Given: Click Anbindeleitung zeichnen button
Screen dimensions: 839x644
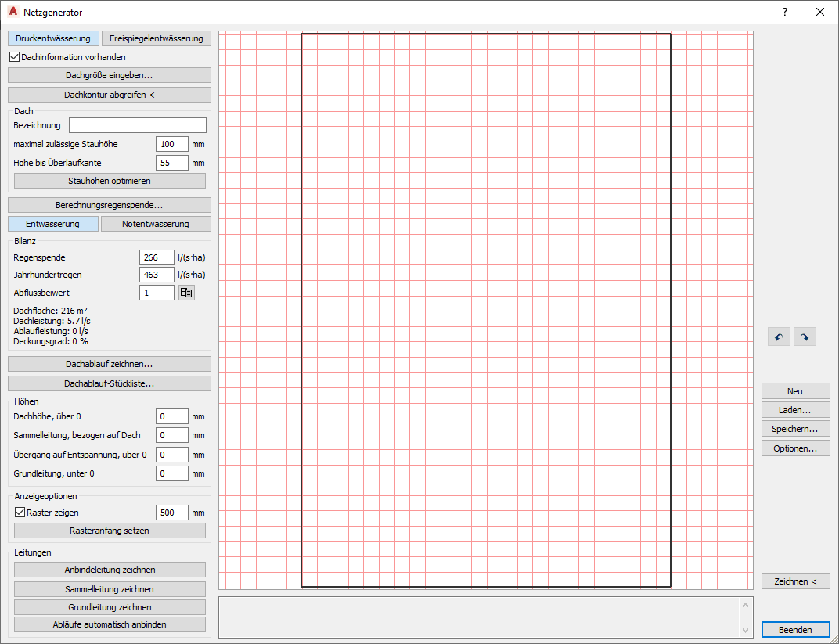Looking at the screenshot, I should click(x=110, y=570).
